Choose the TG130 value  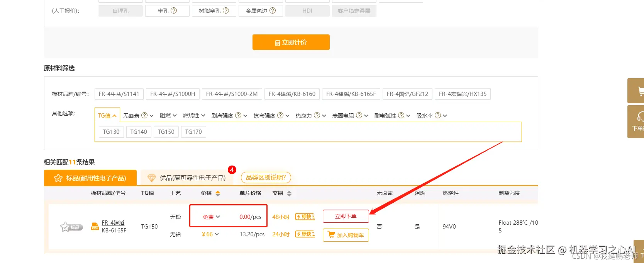(x=111, y=132)
